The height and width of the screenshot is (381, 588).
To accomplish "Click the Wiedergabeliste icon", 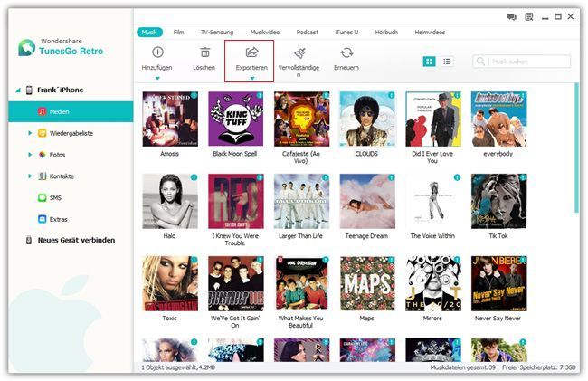I will coord(42,133).
